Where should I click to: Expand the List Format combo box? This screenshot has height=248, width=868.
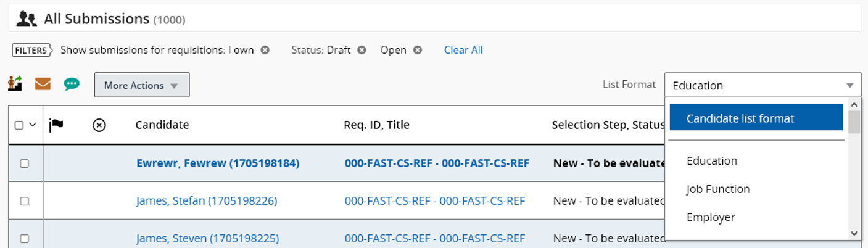763,86
